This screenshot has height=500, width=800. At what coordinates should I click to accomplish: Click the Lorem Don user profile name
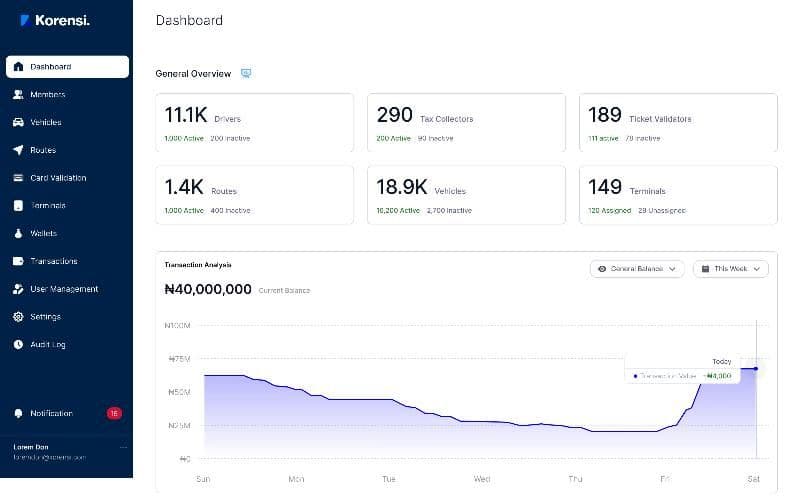pos(31,447)
